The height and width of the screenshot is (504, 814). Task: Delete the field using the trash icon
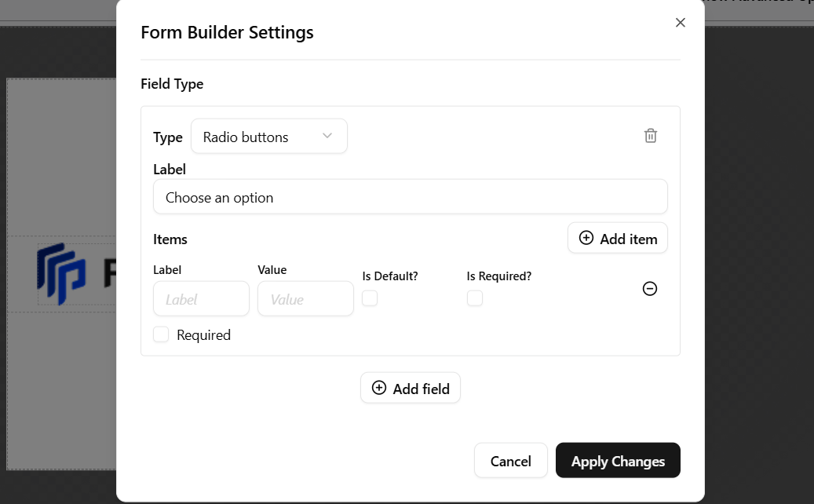651,136
